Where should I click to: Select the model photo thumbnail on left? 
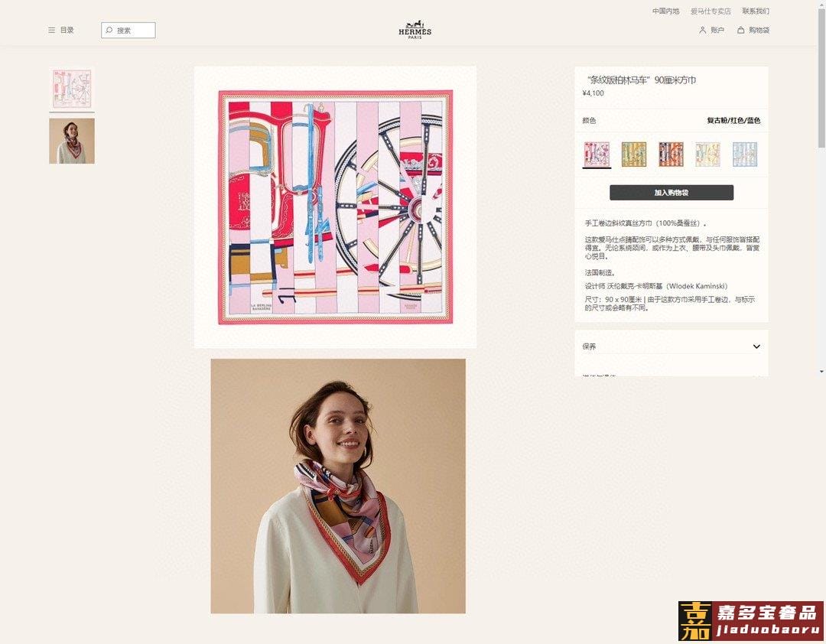click(72, 141)
